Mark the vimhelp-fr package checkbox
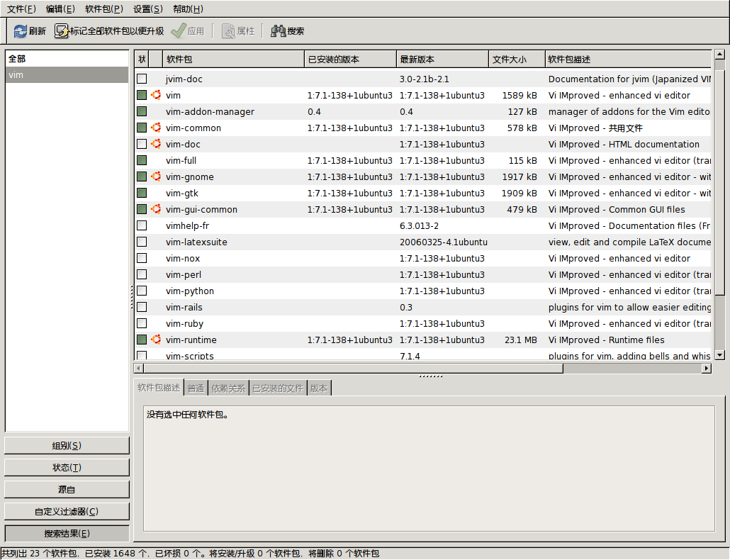730x560 pixels. coord(142,225)
